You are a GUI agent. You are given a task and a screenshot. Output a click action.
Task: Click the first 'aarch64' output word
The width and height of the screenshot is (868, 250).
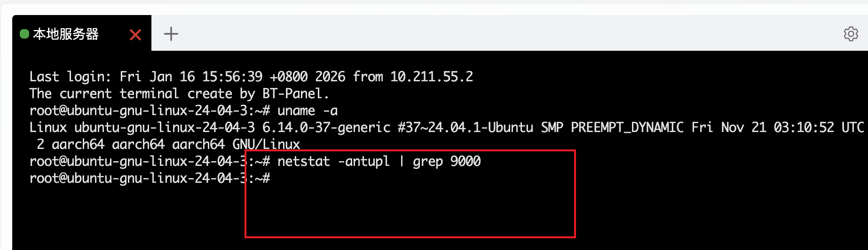coord(78,145)
